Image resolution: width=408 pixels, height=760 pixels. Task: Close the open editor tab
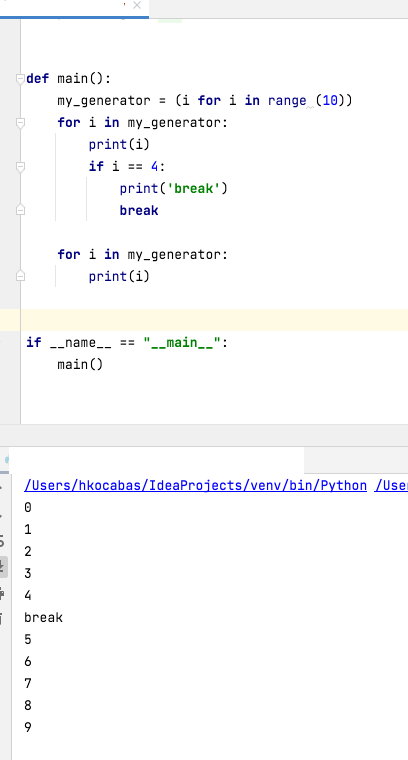pos(137,5)
